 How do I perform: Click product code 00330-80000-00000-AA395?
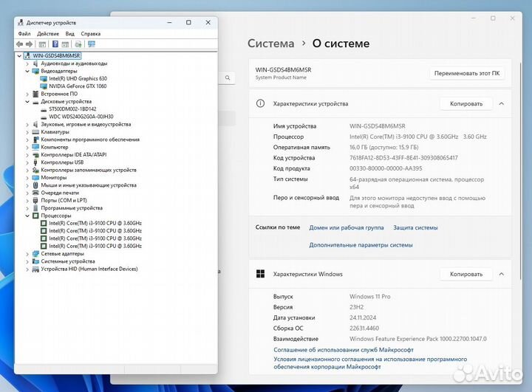(x=386, y=168)
